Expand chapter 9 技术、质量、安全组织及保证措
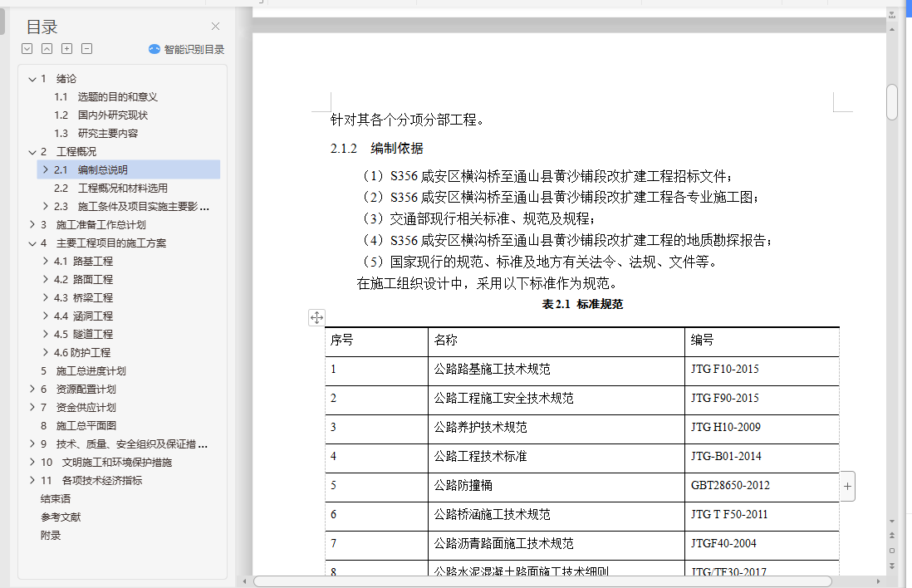 click(32, 443)
